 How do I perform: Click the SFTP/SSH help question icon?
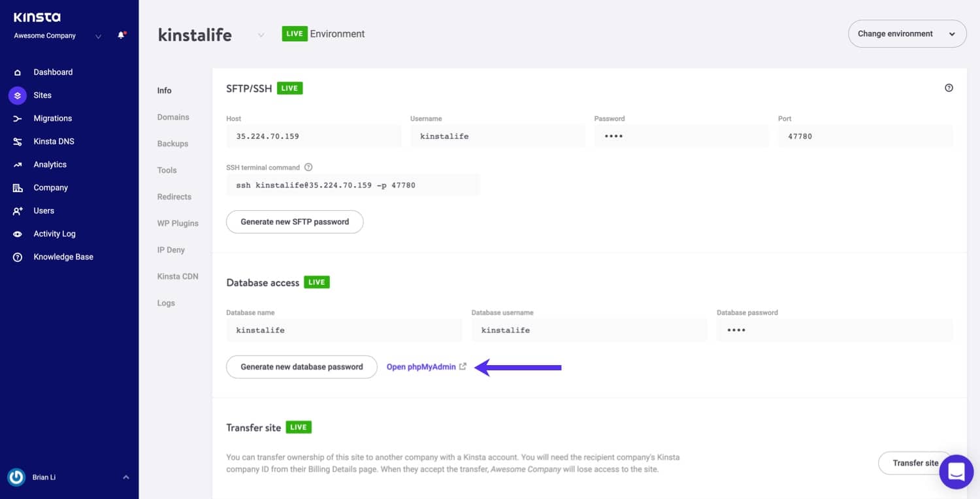click(x=949, y=88)
